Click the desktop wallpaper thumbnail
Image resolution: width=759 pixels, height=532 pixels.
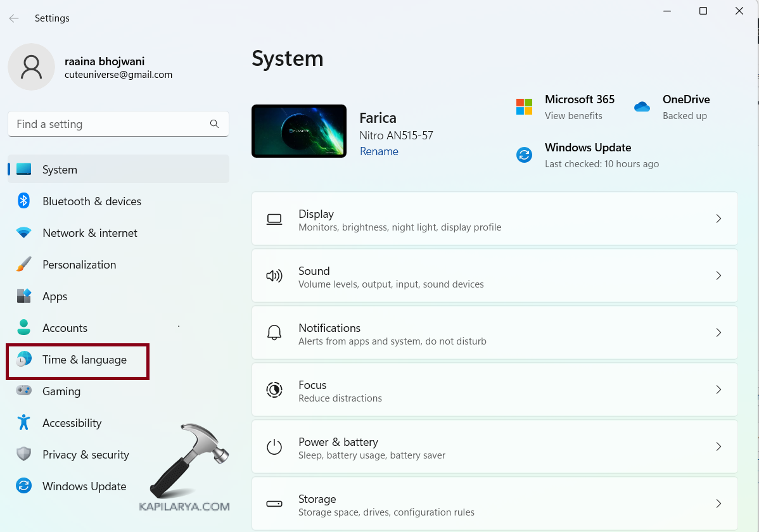(x=299, y=131)
